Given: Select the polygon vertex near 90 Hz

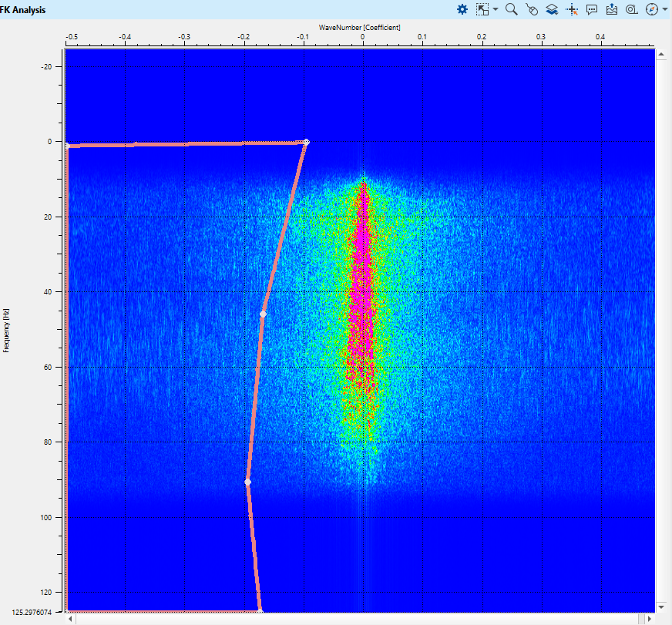Looking at the screenshot, I should click(x=247, y=482).
